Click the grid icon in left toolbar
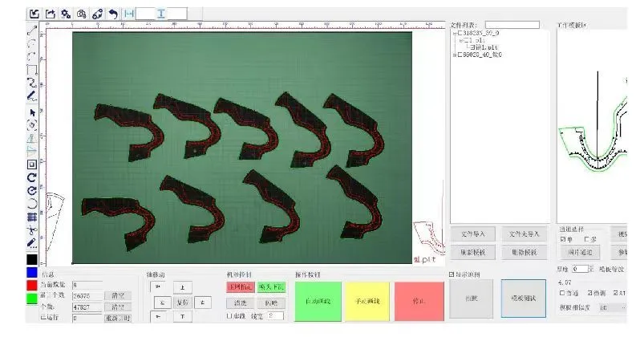Image resolution: width=644 pixels, height=337 pixels. pyautogui.click(x=32, y=217)
